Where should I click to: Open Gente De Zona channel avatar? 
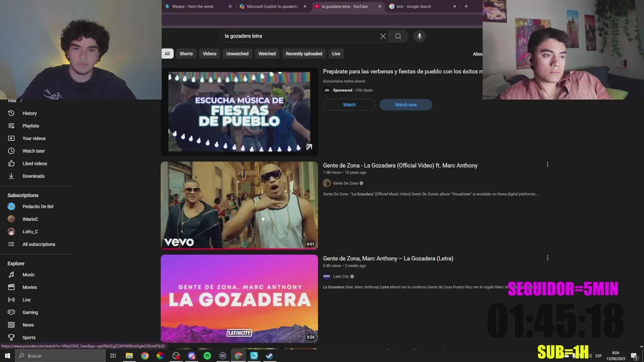point(327,183)
